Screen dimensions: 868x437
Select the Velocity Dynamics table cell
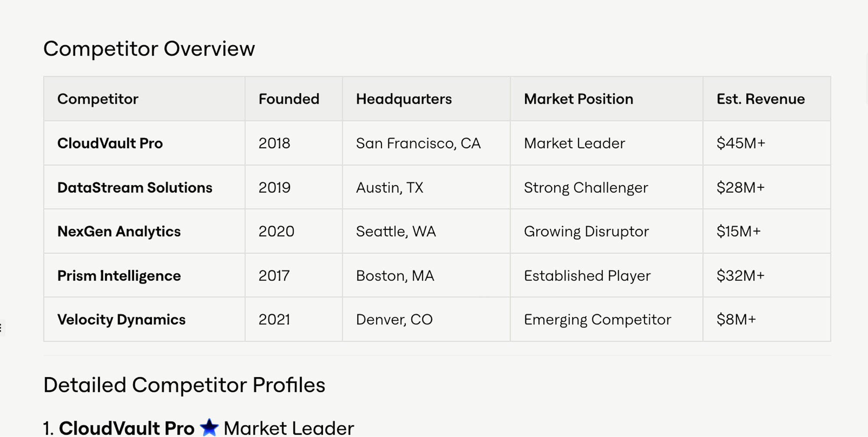(x=121, y=320)
